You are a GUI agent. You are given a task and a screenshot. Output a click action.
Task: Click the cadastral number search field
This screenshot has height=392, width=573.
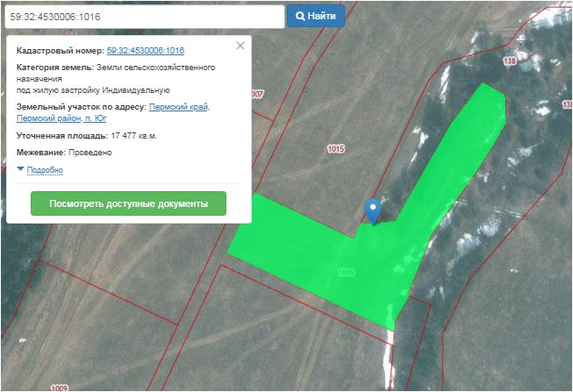click(x=143, y=16)
